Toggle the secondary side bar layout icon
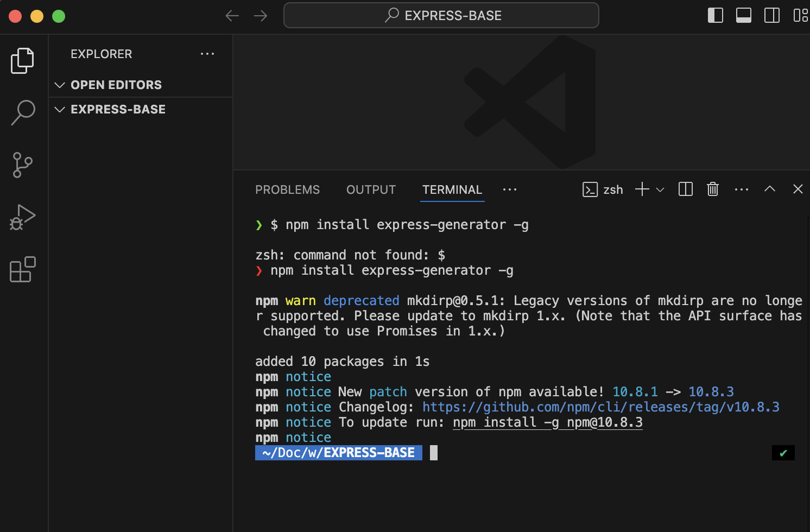This screenshot has width=810, height=532. 772,15
